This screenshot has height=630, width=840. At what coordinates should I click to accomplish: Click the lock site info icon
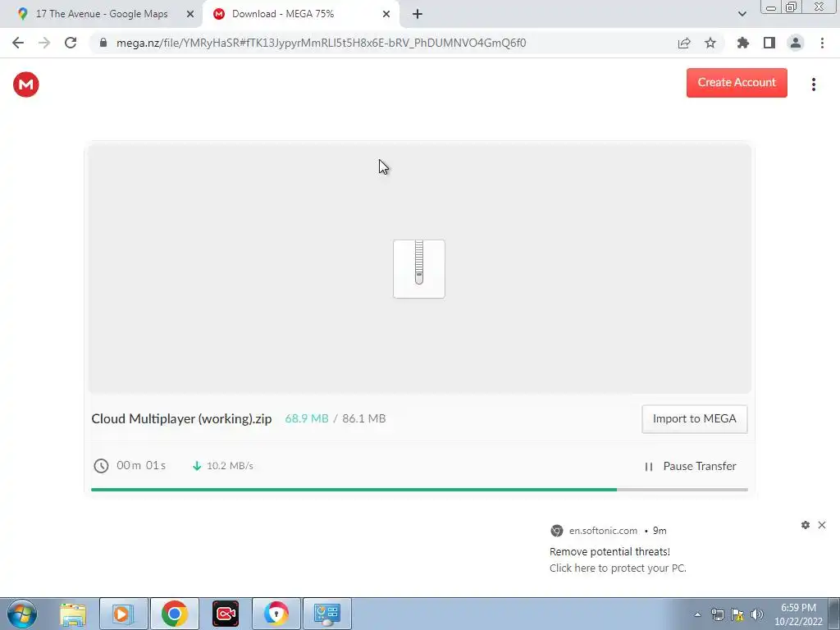click(x=103, y=43)
